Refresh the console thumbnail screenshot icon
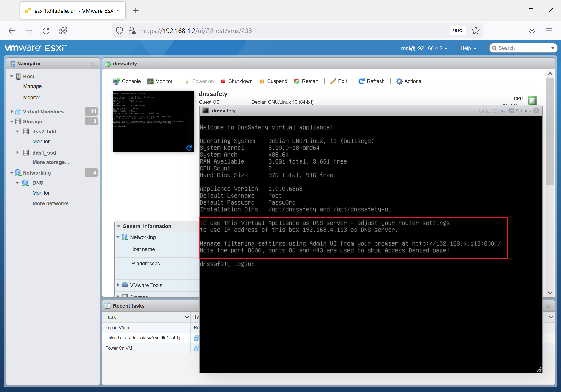This screenshot has height=392, width=561. click(189, 148)
